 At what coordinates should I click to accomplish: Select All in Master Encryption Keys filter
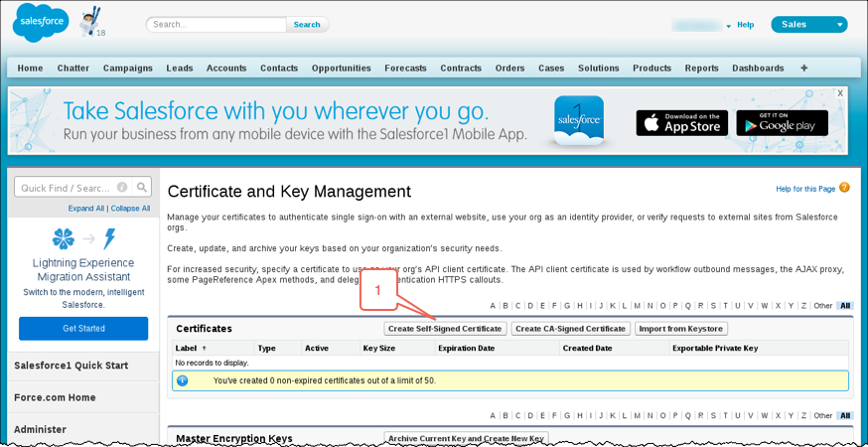coord(845,415)
